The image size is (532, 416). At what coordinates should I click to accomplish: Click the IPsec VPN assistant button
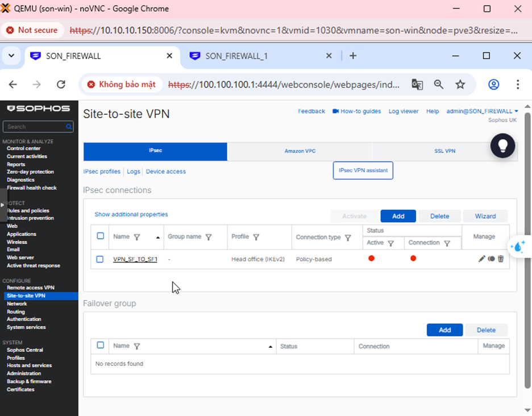(x=363, y=170)
